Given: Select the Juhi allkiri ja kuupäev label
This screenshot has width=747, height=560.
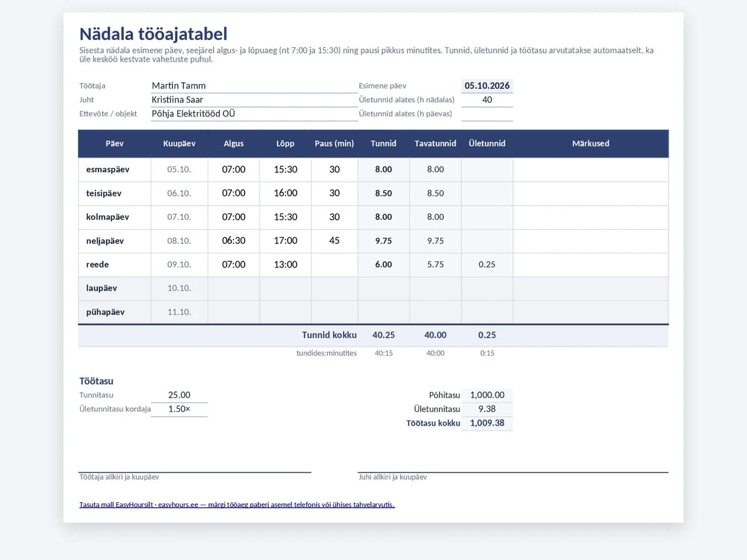Looking at the screenshot, I should [393, 477].
